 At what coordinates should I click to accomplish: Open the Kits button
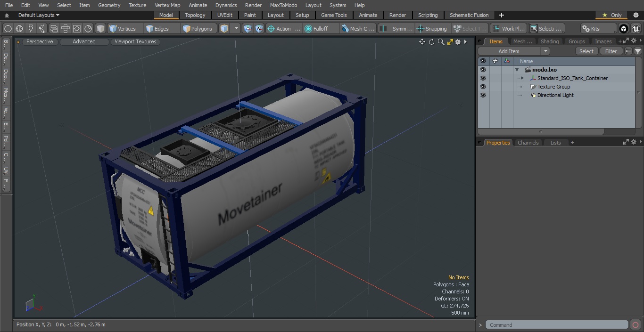click(599, 29)
